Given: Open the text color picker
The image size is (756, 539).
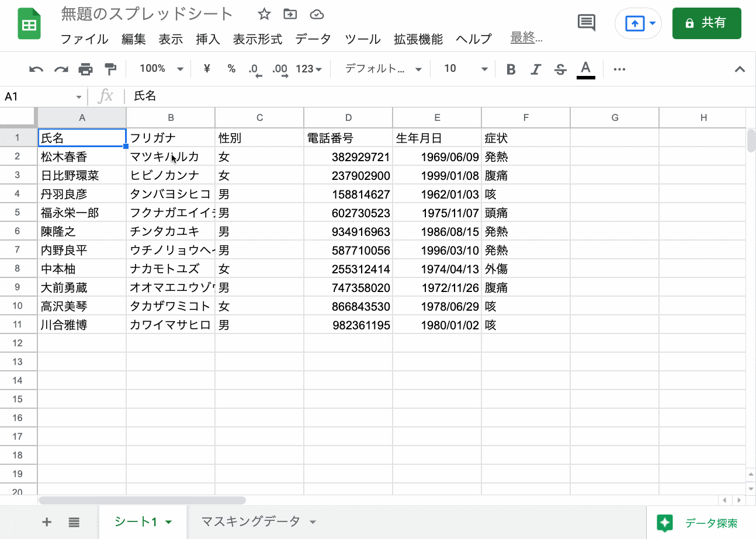Looking at the screenshot, I should pyautogui.click(x=585, y=68).
